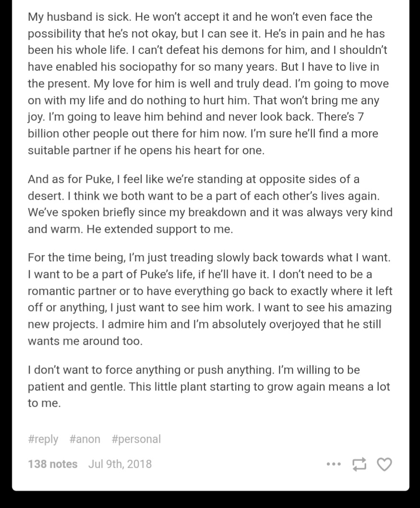Open the Jul 9th, 2018 permalink
The height and width of the screenshot is (508, 420).
(x=120, y=464)
